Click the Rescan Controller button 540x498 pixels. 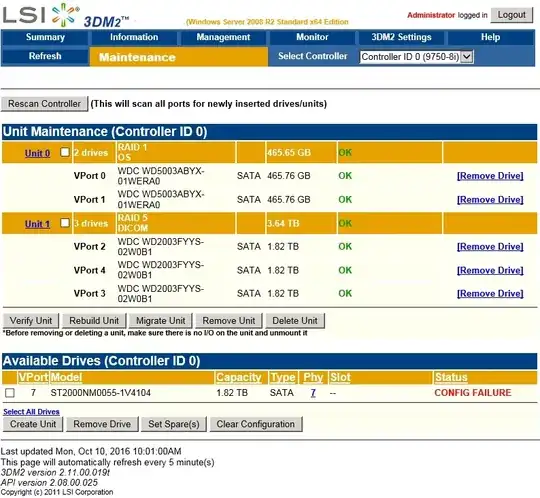click(44, 104)
